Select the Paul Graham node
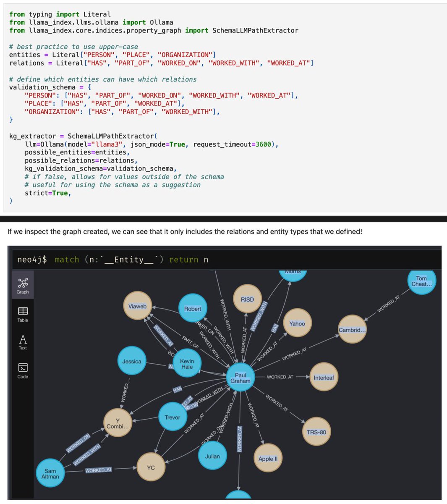This screenshot has width=447, height=504. click(240, 377)
